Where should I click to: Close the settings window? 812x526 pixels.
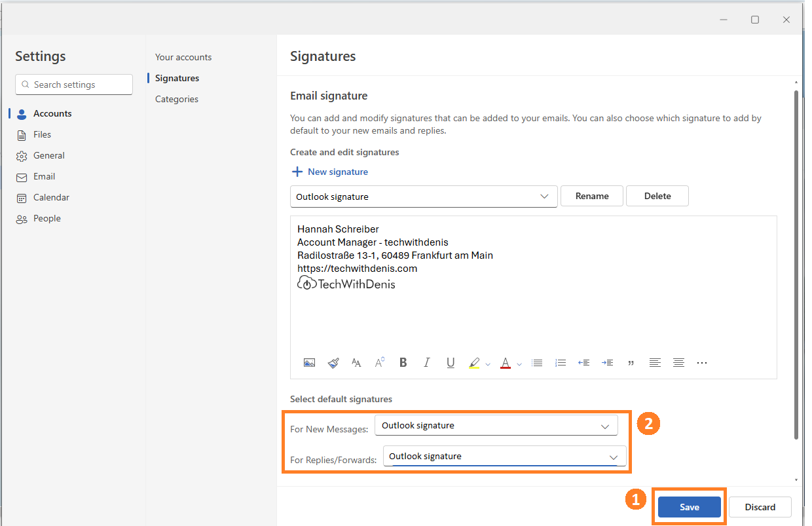[786, 20]
